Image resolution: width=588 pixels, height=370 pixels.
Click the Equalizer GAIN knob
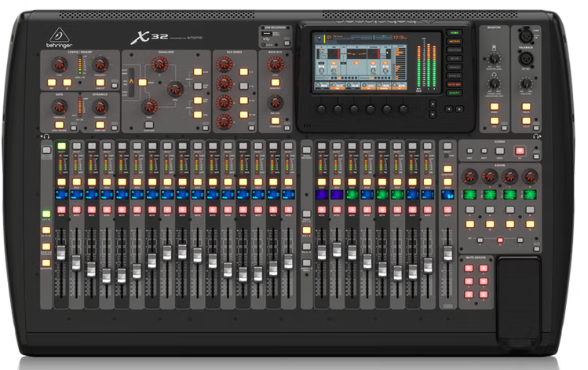click(149, 107)
